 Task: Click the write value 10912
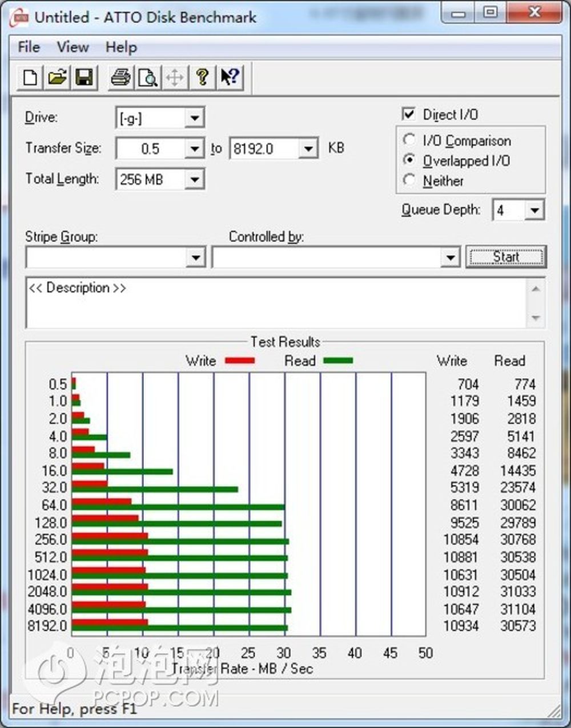coord(461,592)
